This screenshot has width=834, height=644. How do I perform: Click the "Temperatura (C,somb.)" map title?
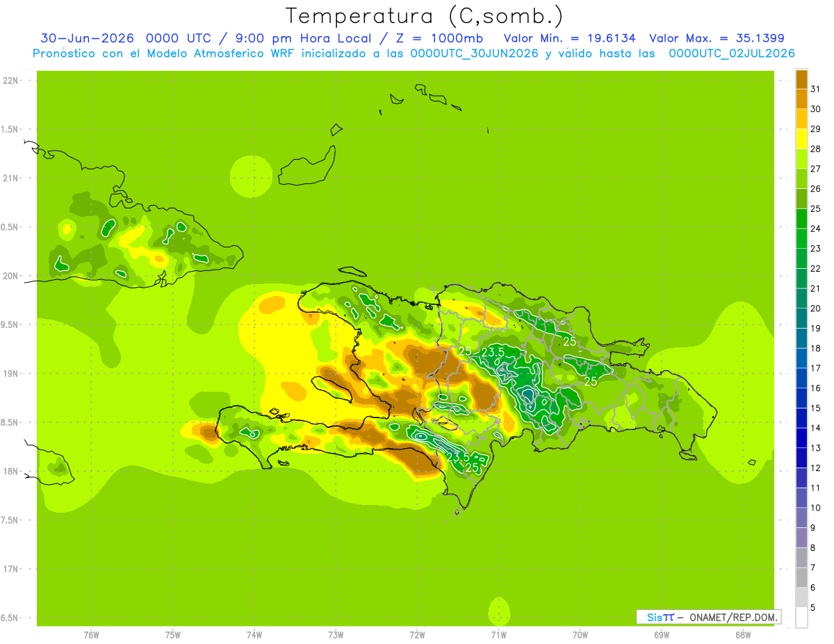(424, 16)
